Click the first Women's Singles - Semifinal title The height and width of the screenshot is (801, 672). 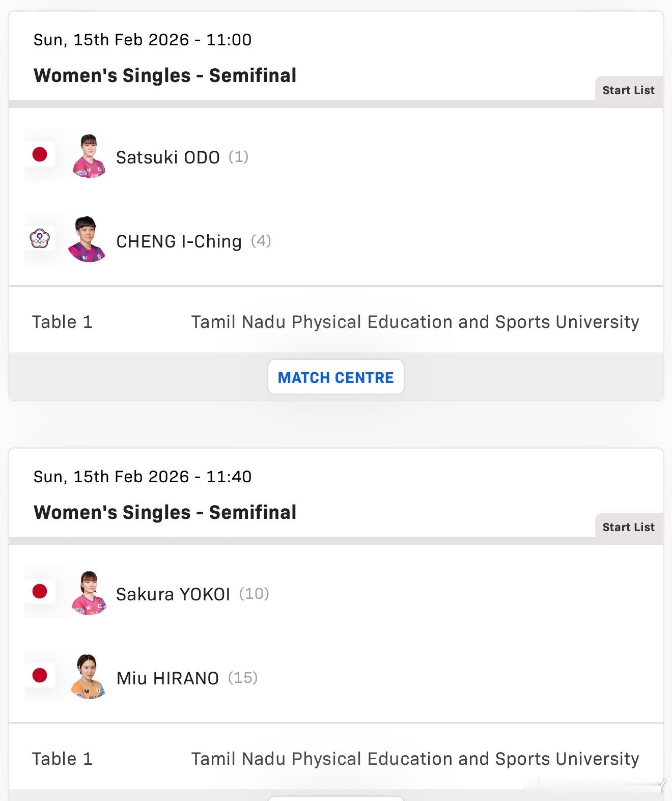pos(165,75)
